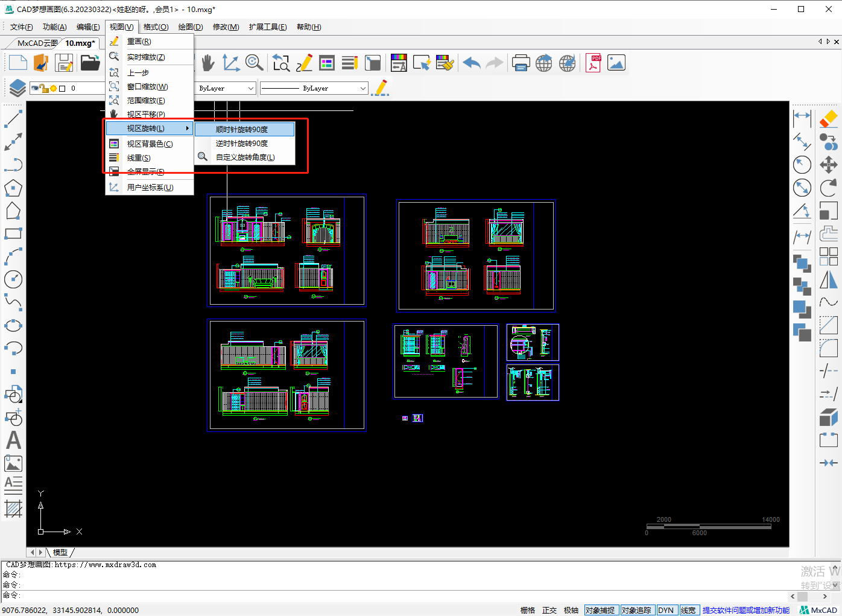842x616 pixels.
Task: Select the Spline curve tool
Action: [13, 302]
